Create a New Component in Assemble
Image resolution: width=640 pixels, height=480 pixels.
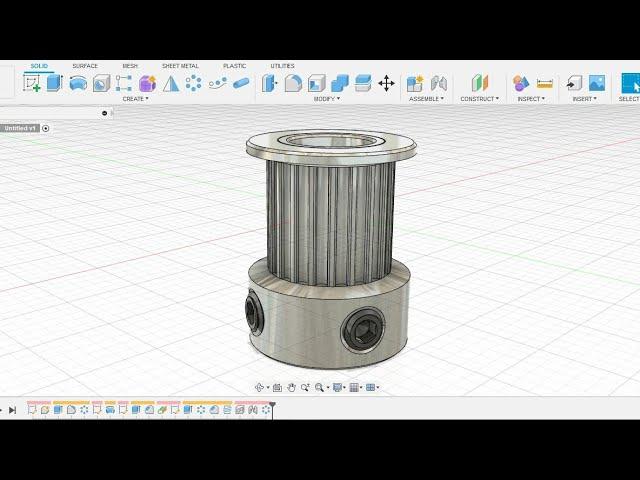[415, 83]
